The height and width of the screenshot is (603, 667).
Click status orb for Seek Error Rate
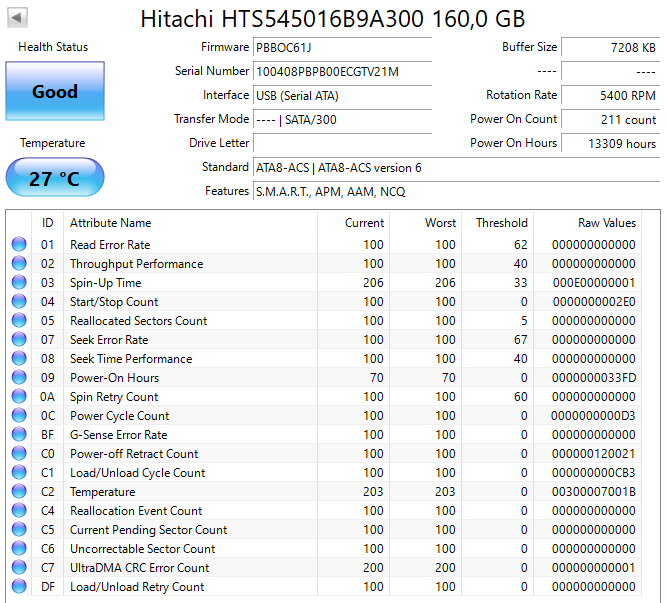[x=19, y=339]
